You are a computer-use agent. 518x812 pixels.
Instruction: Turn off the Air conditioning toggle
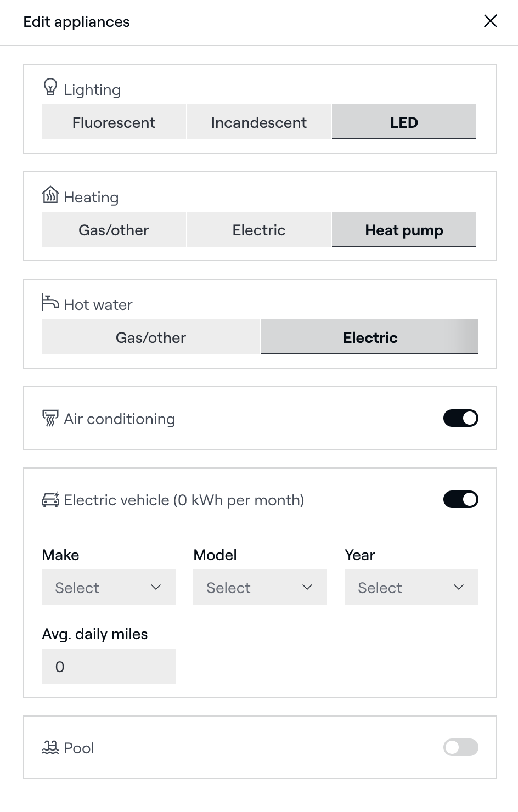(x=460, y=419)
